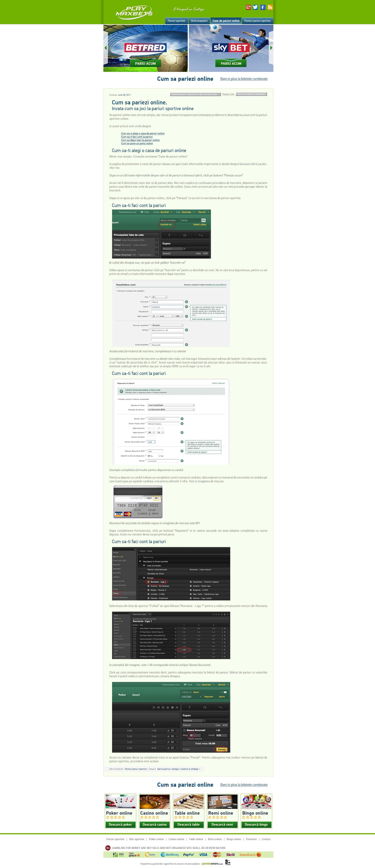Open the Ponturi pariuri sportive header tab
Image resolution: width=375 pixels, height=868 pixels.
(257, 21)
